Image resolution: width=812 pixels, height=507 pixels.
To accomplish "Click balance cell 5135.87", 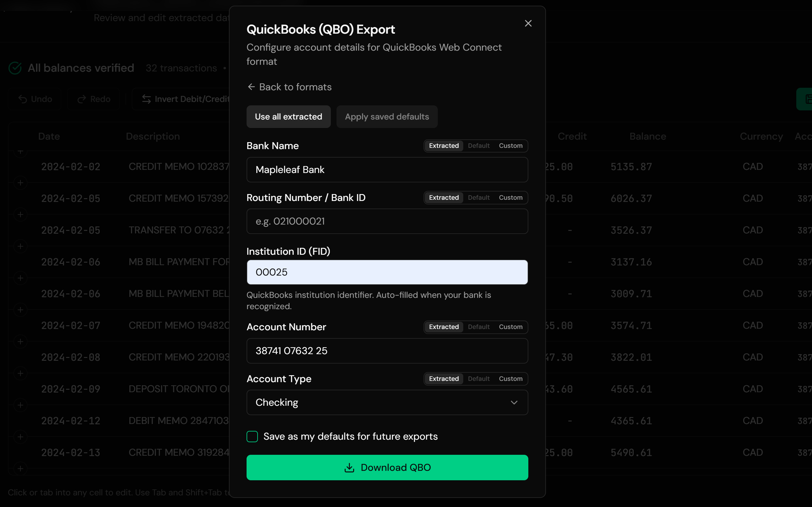I will point(631,167).
